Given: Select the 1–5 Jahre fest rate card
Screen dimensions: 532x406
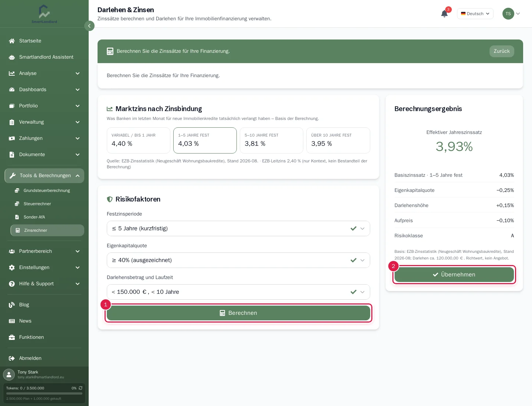Looking at the screenshot, I should 205,140.
